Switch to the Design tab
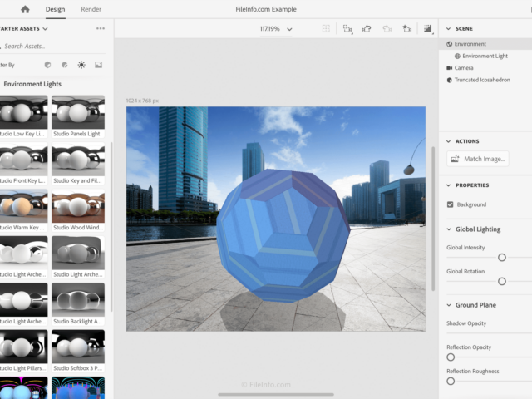The width and height of the screenshot is (532, 399). 55,9
